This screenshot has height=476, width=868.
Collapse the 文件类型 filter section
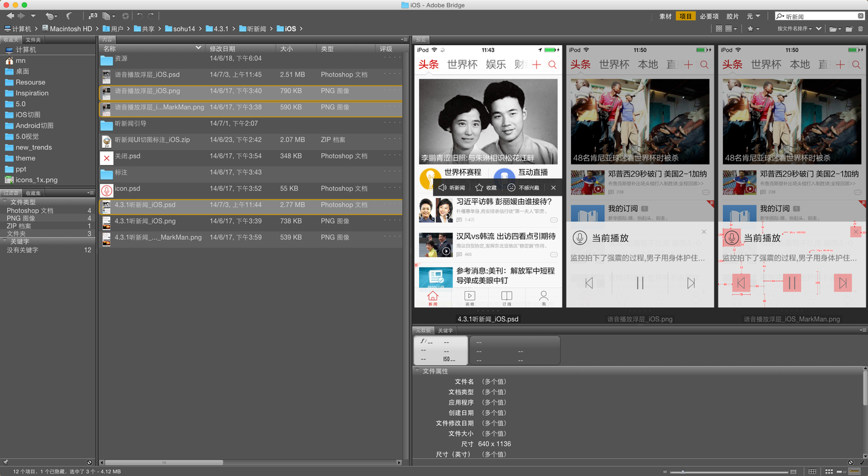pos(5,202)
